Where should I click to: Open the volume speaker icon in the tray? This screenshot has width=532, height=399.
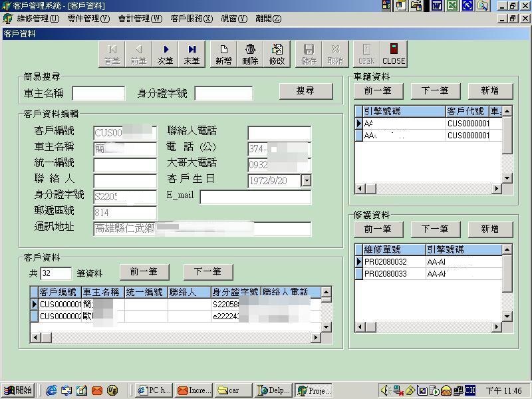[x=385, y=390]
